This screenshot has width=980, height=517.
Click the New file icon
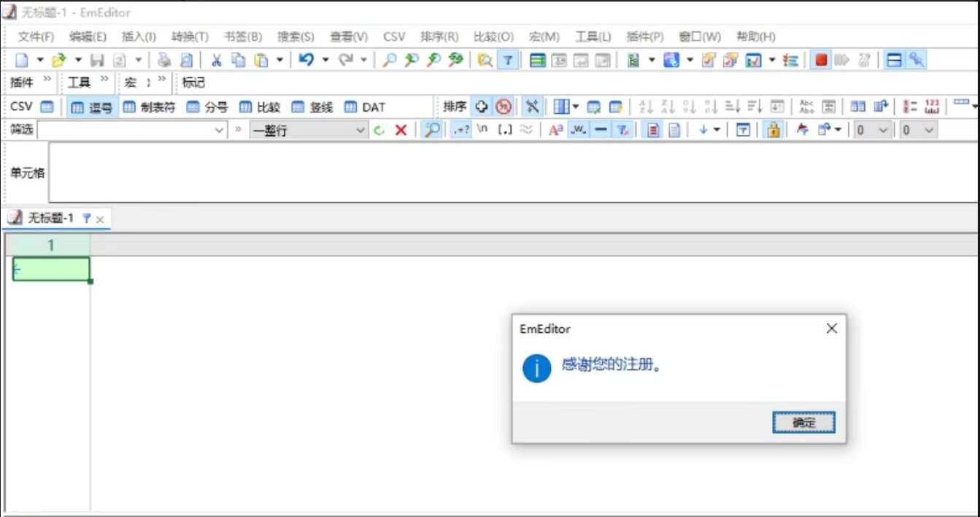[x=22, y=60]
